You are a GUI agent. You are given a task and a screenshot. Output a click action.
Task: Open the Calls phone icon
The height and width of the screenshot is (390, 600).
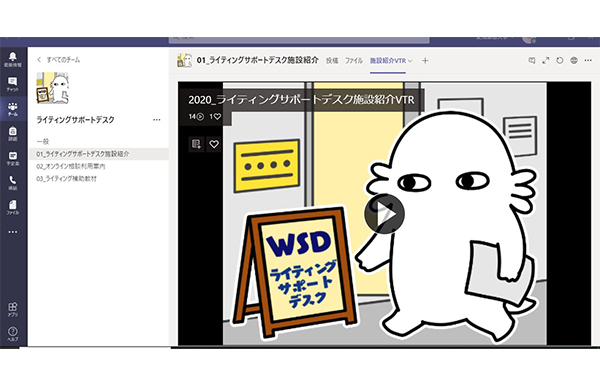pos(13,183)
